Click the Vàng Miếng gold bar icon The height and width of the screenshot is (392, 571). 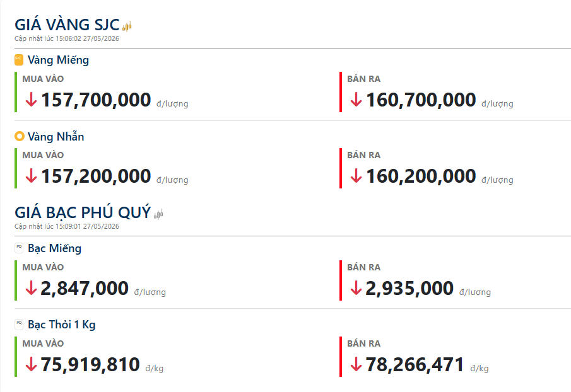[19, 60]
